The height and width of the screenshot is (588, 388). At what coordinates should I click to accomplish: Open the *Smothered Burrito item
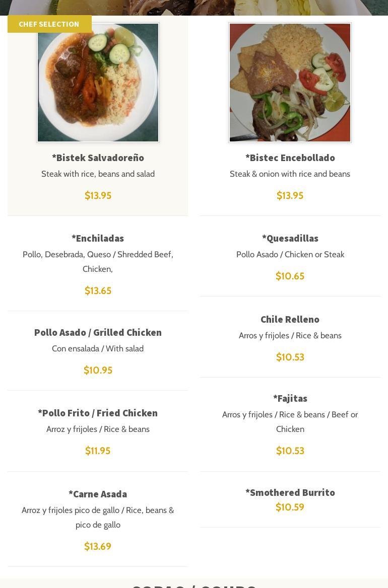point(290,492)
